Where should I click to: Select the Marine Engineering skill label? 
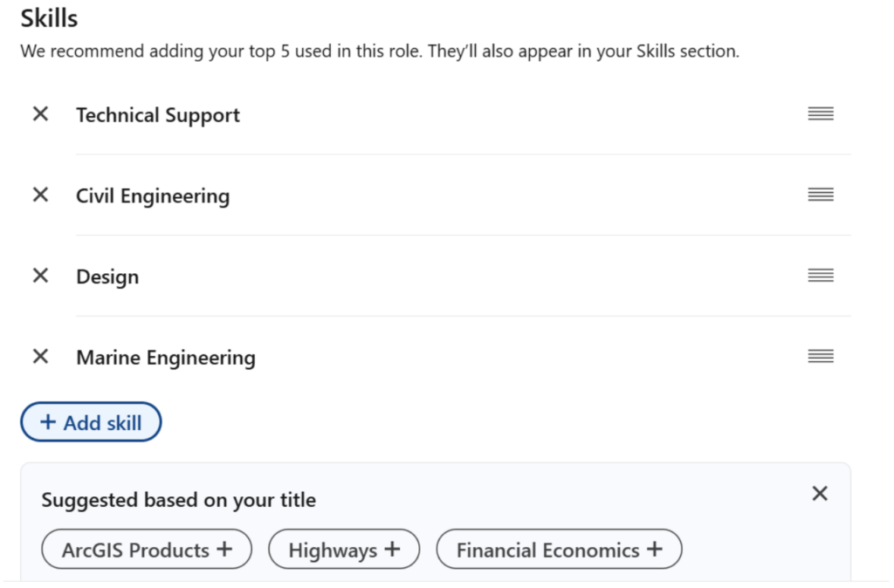(x=166, y=358)
